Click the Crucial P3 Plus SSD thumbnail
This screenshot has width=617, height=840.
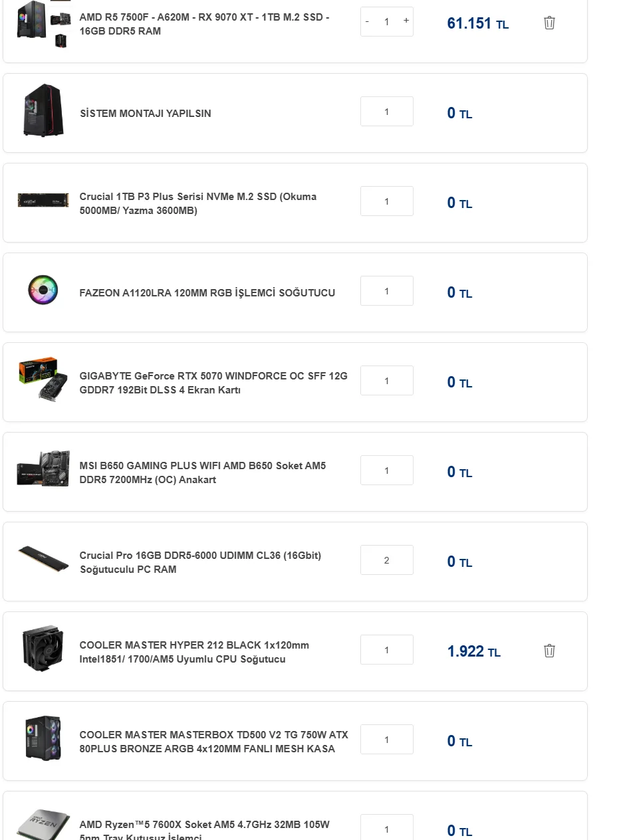pos(43,200)
